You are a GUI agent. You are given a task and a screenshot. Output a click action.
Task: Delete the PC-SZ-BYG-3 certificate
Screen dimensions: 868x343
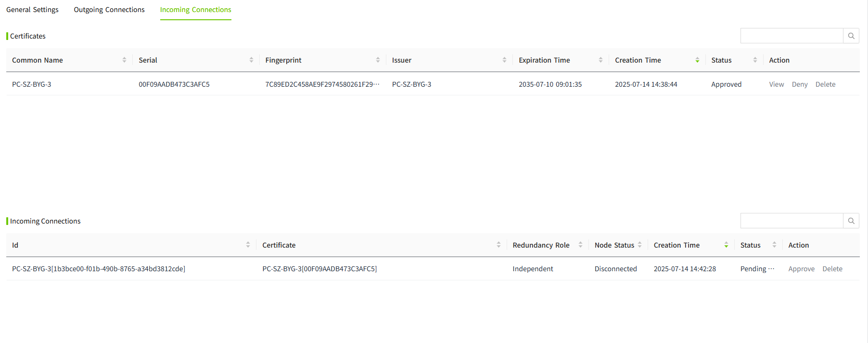(825, 84)
